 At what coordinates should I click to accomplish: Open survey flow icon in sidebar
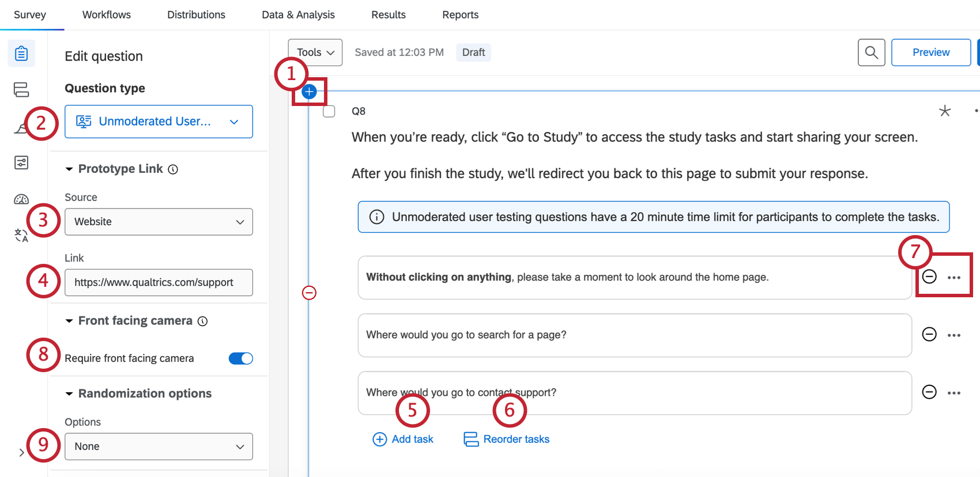click(x=21, y=89)
